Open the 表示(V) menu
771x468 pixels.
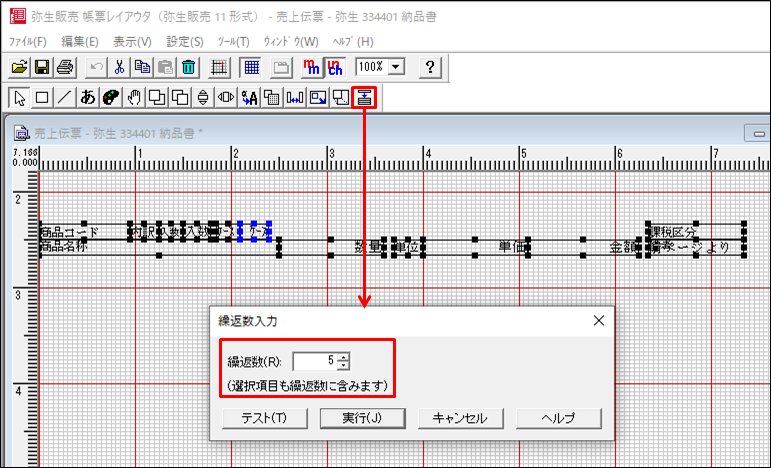coord(132,42)
